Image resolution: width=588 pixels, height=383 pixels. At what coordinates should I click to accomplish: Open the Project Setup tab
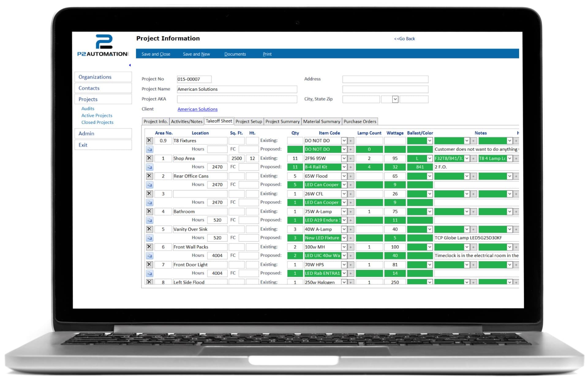click(x=249, y=121)
